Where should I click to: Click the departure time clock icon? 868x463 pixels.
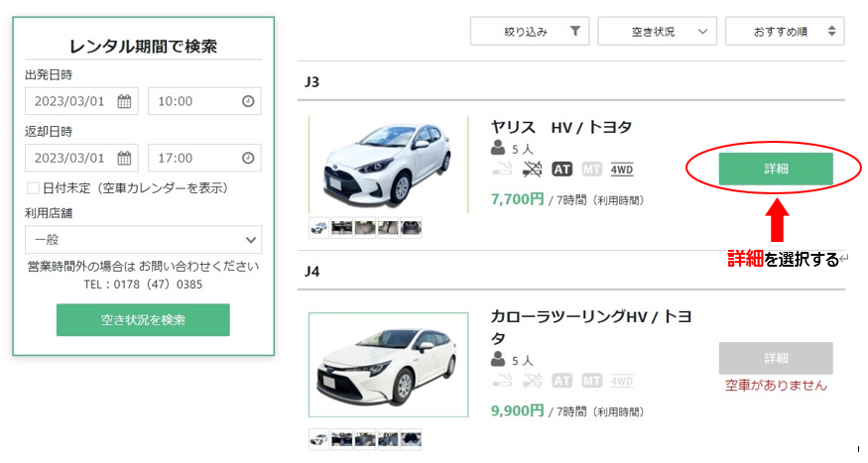pos(248,101)
